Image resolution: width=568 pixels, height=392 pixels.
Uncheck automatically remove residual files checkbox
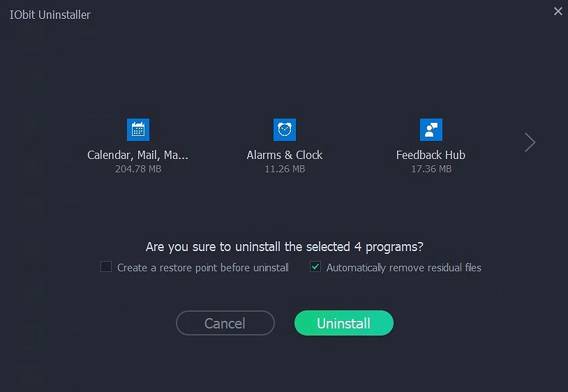point(315,266)
